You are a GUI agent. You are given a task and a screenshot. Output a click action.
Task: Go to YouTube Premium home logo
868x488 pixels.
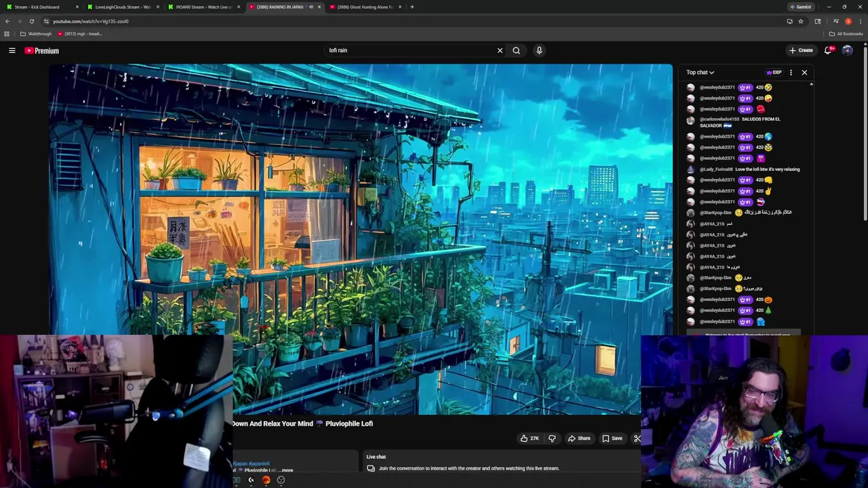[x=42, y=51]
